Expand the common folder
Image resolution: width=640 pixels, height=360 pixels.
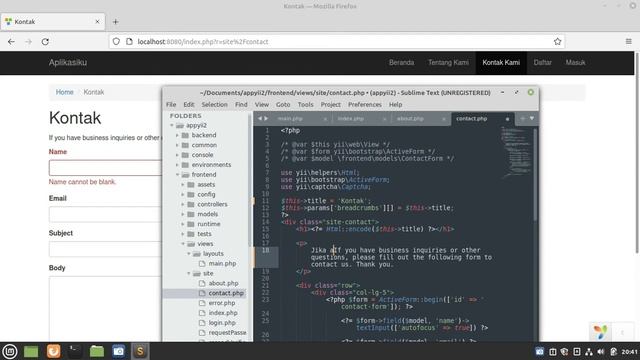click(178, 145)
